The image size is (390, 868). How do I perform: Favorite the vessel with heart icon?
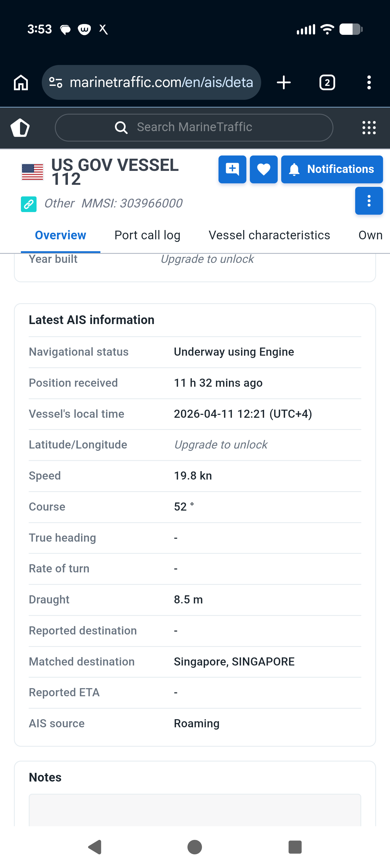[x=263, y=169]
